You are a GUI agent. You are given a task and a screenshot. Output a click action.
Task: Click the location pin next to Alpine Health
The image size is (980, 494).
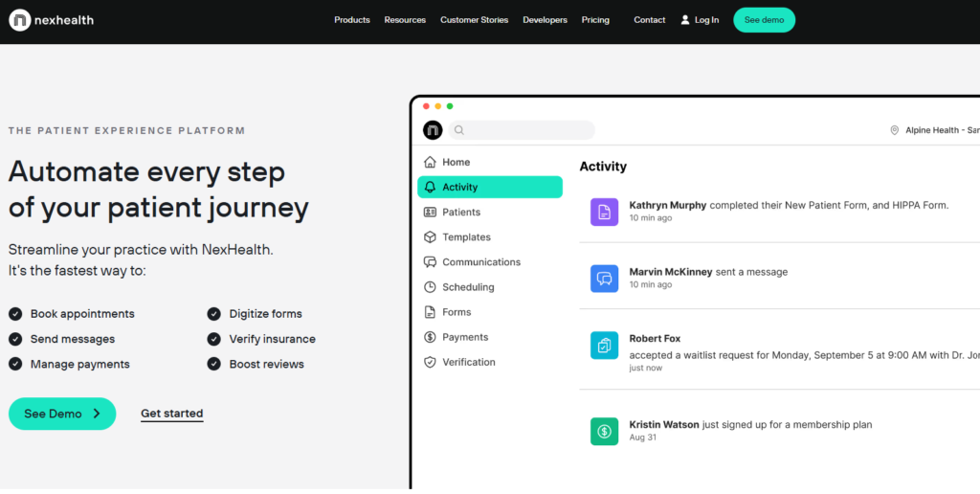(895, 130)
